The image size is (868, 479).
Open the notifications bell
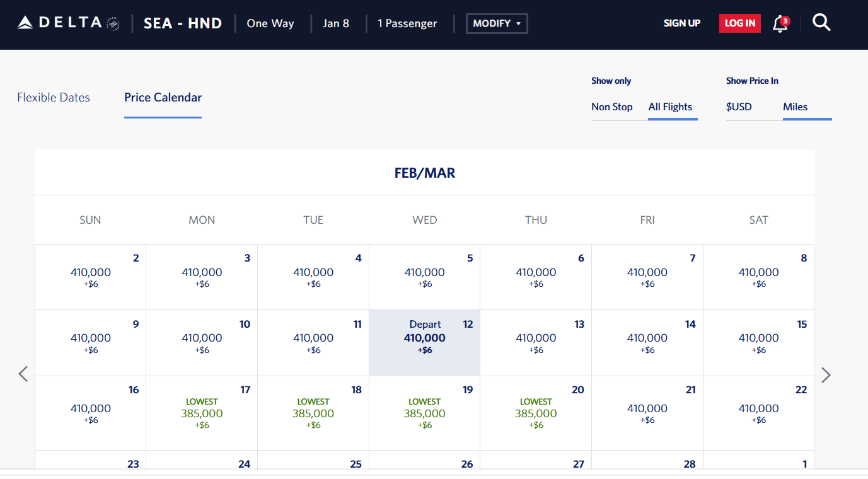pos(780,24)
